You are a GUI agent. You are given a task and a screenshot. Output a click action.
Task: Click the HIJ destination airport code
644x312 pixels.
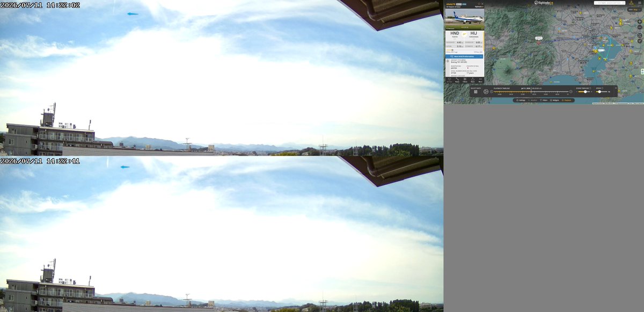click(473, 33)
